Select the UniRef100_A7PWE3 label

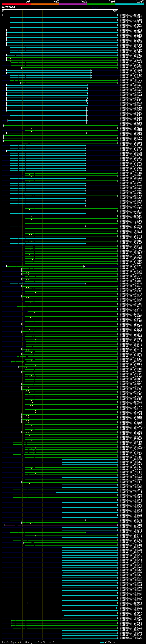(x=131, y=326)
